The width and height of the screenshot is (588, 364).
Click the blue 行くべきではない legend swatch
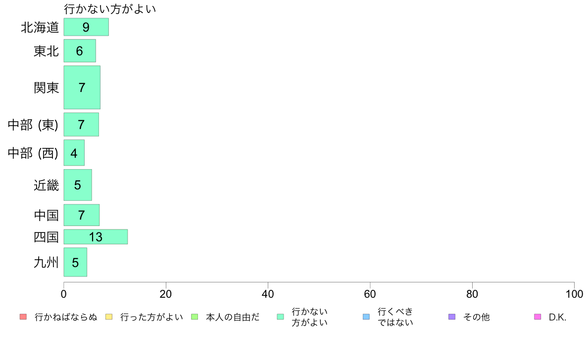pos(366,317)
